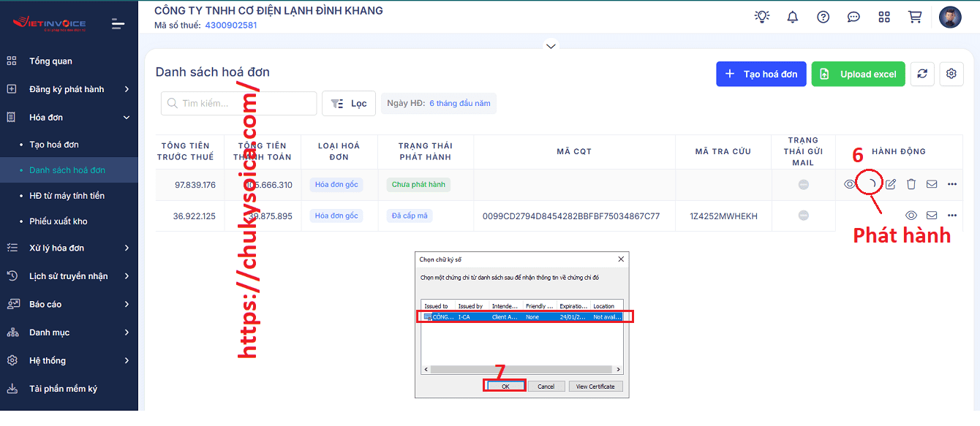
Task: Confirm the certificate with OK
Action: click(505, 386)
